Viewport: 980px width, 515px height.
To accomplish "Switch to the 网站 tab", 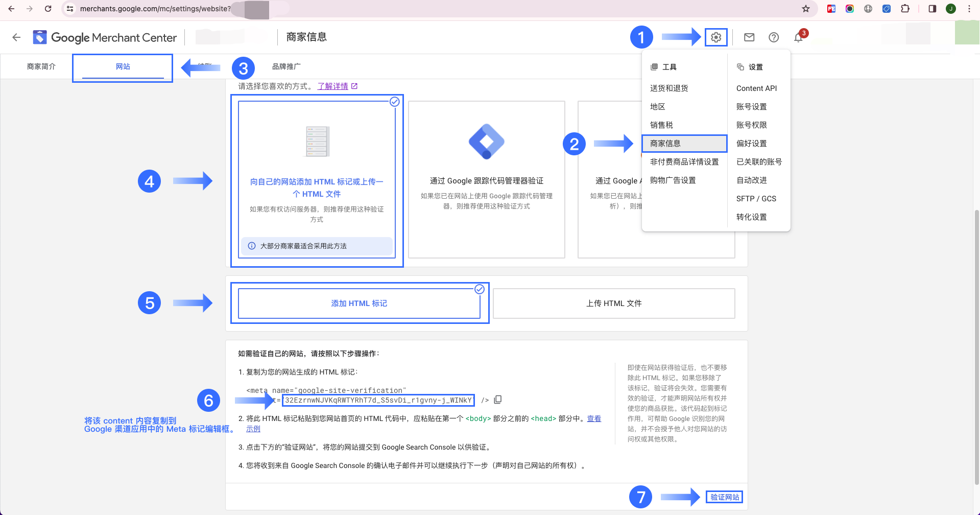I will (123, 67).
